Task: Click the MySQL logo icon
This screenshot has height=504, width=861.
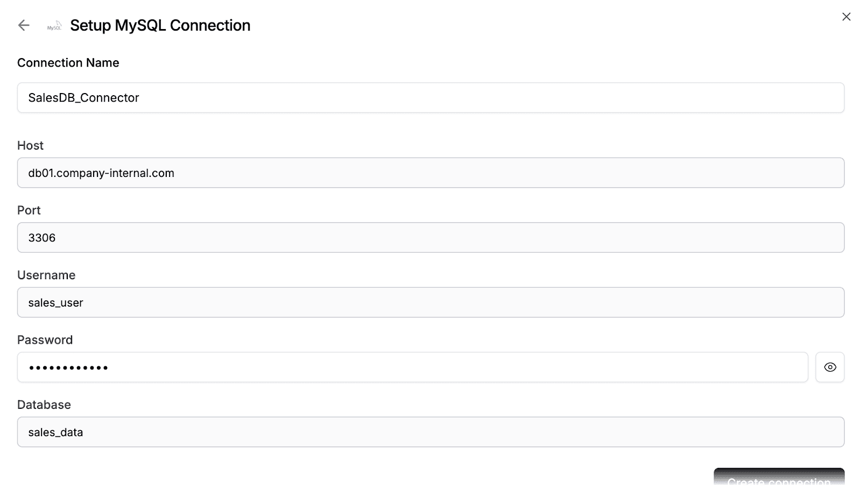Action: tap(54, 26)
